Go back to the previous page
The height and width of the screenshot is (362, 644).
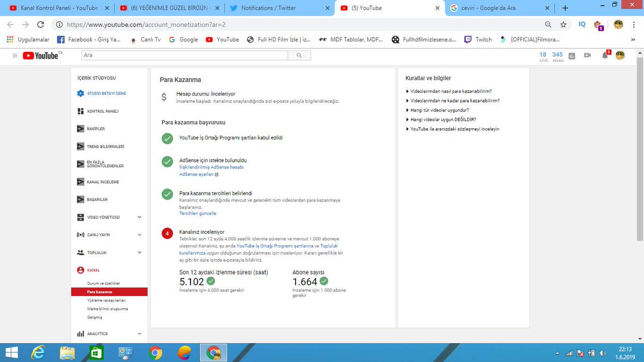(11, 25)
